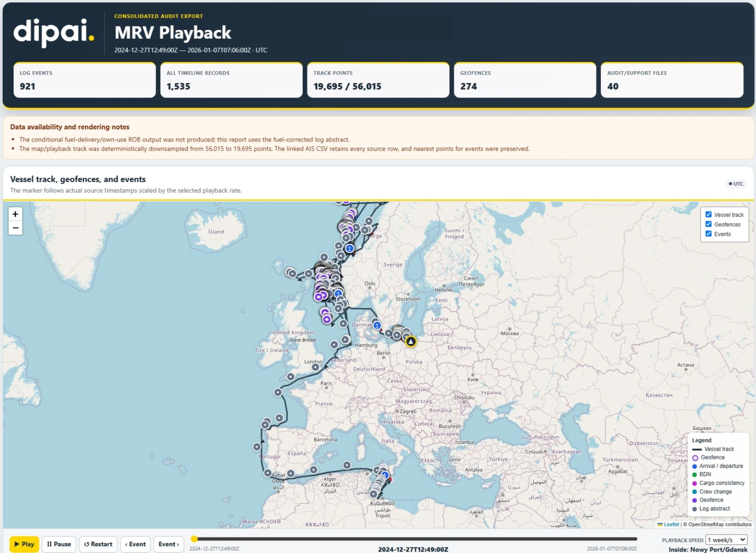The width and height of the screenshot is (756, 553).
Task: Click the OpenStreetMap contributors attribution text
Action: [x=719, y=524]
